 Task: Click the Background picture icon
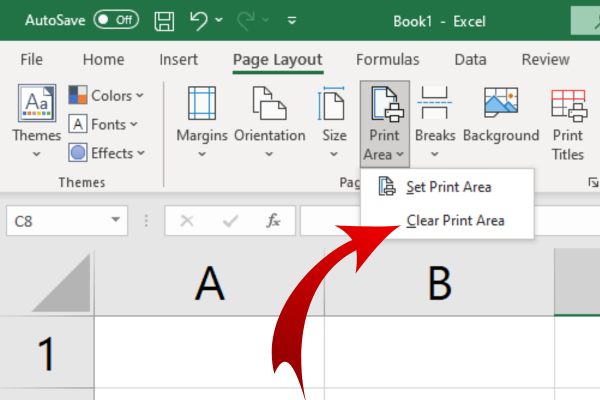(501, 102)
